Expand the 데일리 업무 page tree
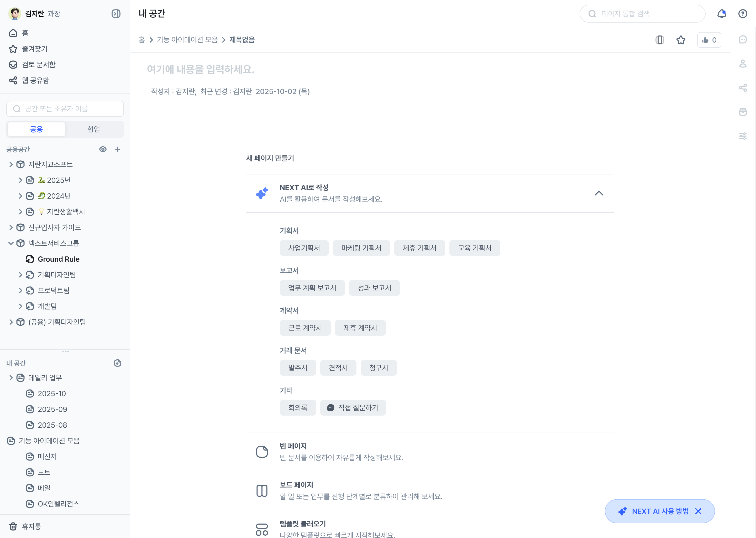756x538 pixels. click(11, 378)
